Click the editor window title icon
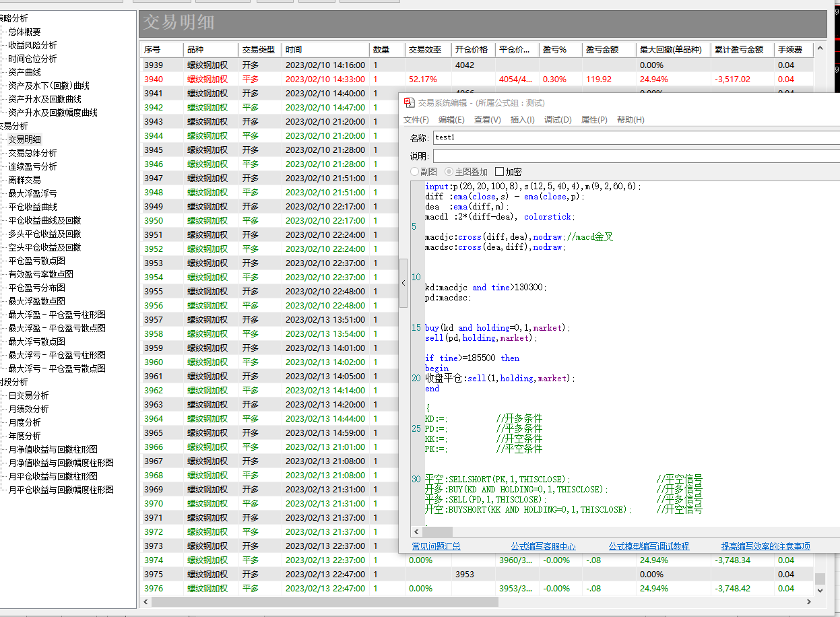This screenshot has width=840, height=617. 409,102
